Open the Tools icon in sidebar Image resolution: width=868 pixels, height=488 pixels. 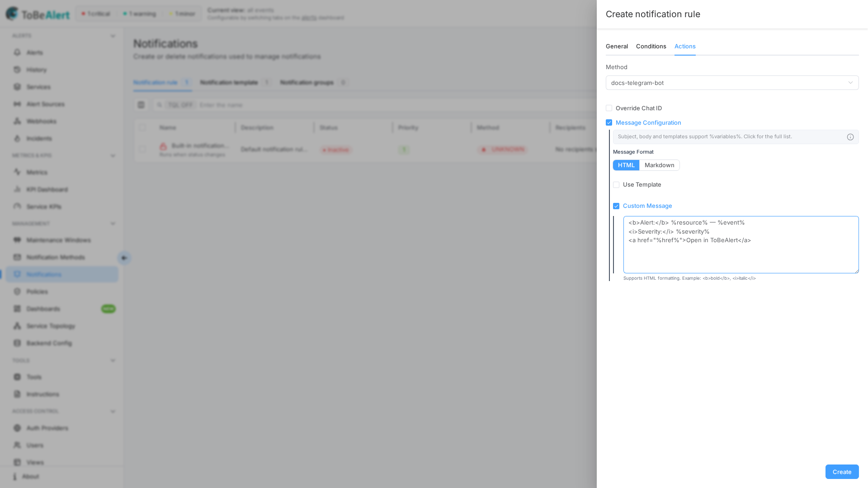[17, 377]
